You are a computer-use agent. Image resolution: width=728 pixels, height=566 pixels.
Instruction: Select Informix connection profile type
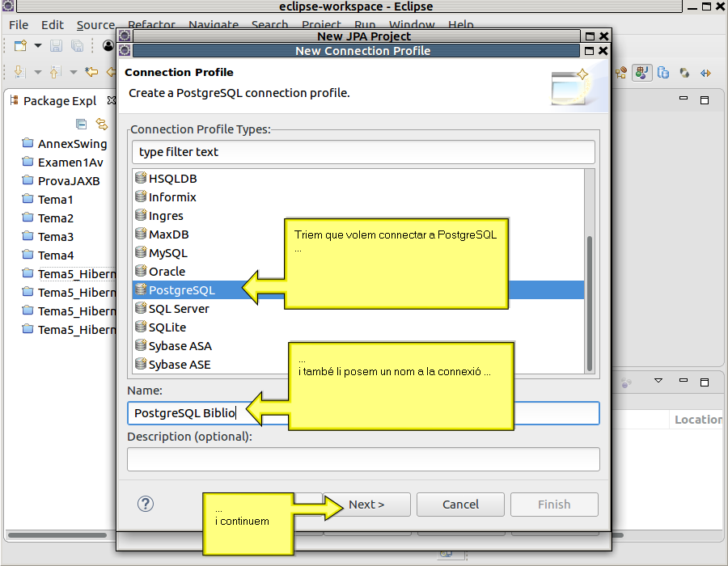pyautogui.click(x=358, y=197)
